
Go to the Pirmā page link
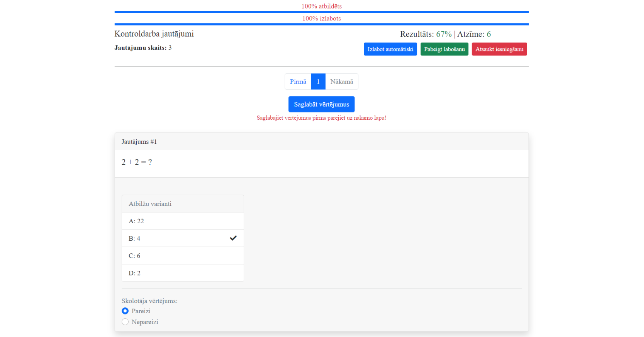[x=298, y=81]
